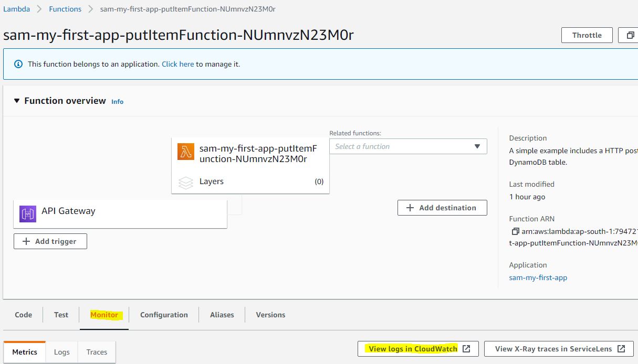Click the Add destination button

point(442,208)
